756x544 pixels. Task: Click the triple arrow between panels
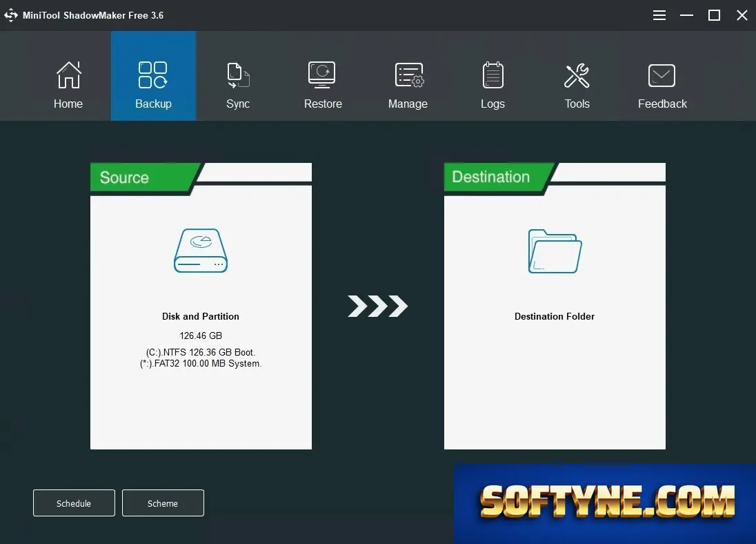point(377,306)
